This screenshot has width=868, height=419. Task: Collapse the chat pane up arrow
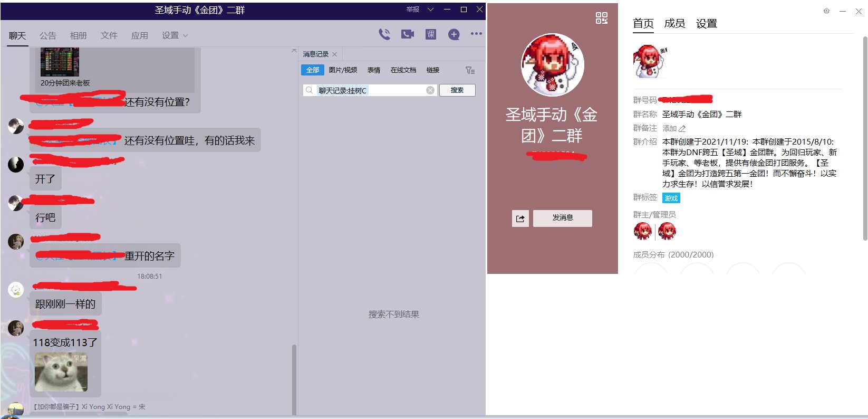pos(294,51)
